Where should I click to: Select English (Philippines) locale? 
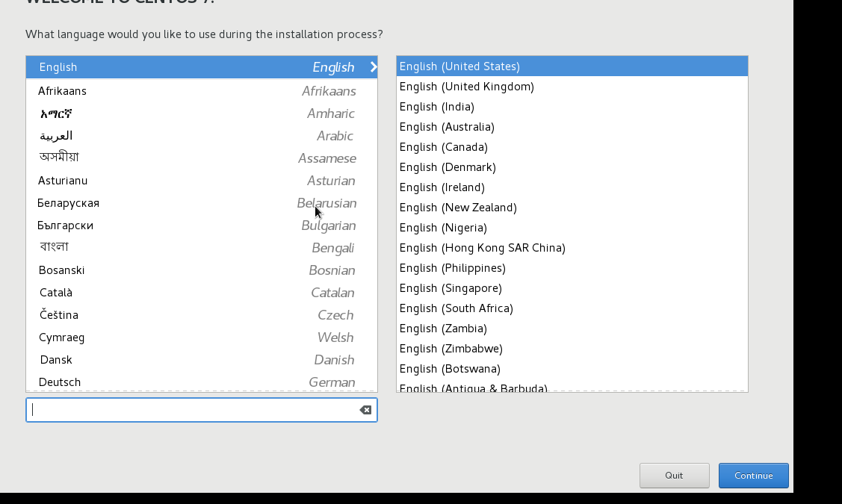pos(572,268)
